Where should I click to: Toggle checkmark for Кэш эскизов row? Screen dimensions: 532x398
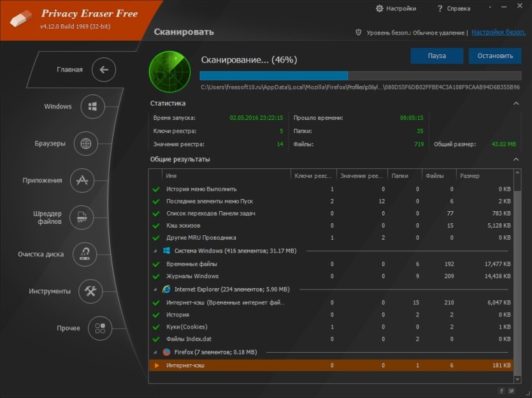point(156,226)
